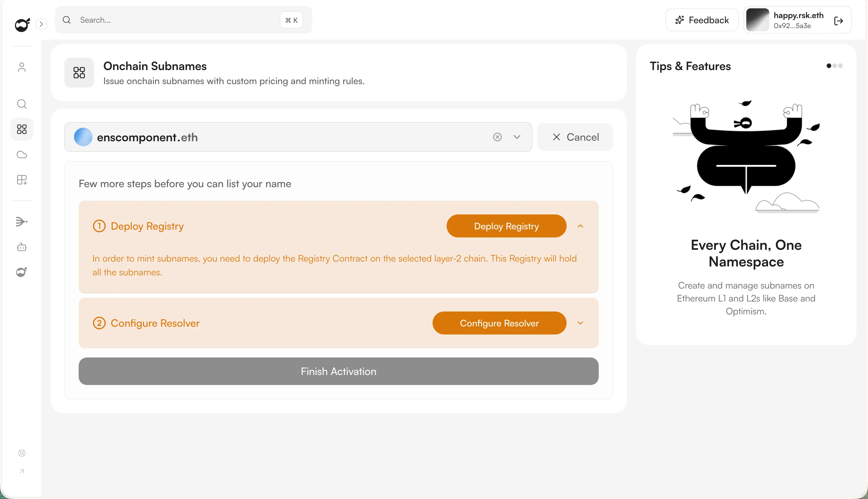Click the logout icon beside happy.rsk.eth
This screenshot has height=499, width=868.
(838, 21)
